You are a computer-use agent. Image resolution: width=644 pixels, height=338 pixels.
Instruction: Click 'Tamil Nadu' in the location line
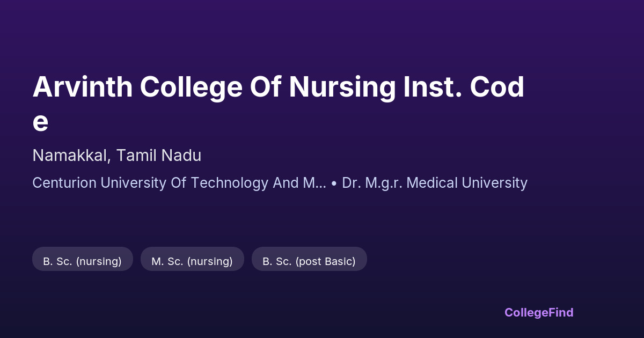coord(159,156)
